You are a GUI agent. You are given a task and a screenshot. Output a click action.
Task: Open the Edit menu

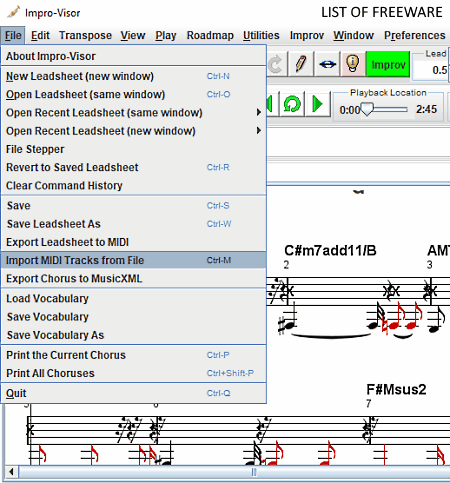point(40,35)
